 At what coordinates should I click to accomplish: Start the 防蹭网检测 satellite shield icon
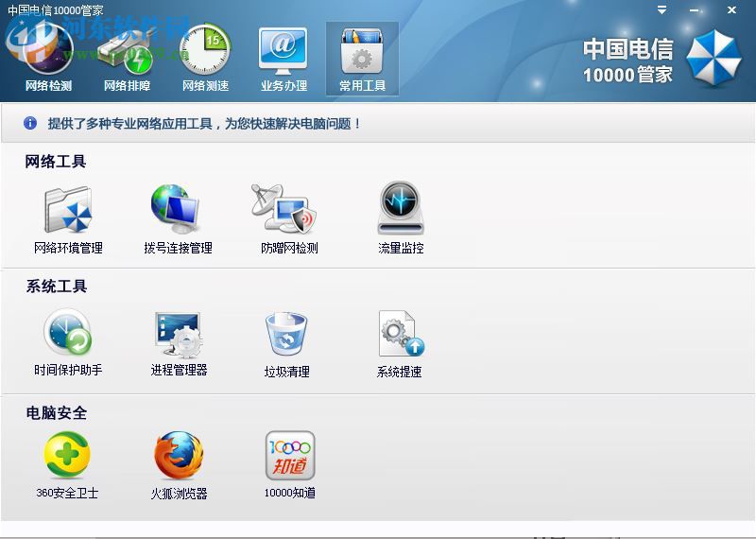pyautogui.click(x=283, y=208)
